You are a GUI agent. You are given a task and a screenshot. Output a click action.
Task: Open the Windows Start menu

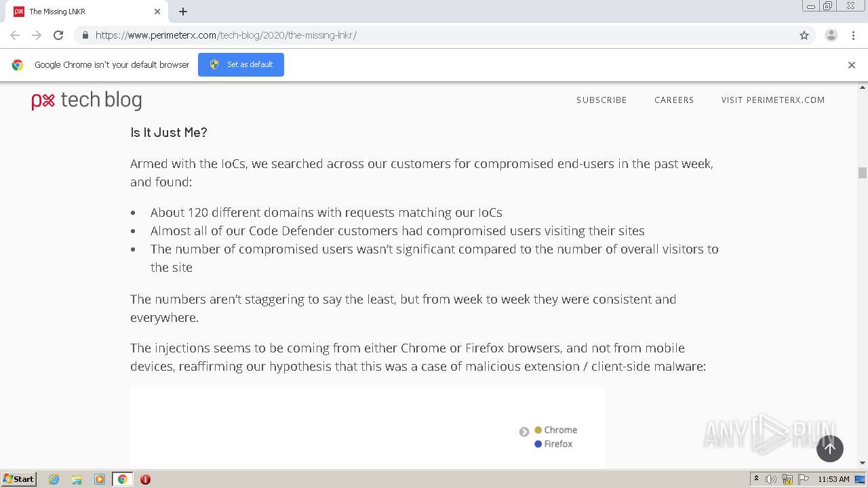(x=19, y=479)
